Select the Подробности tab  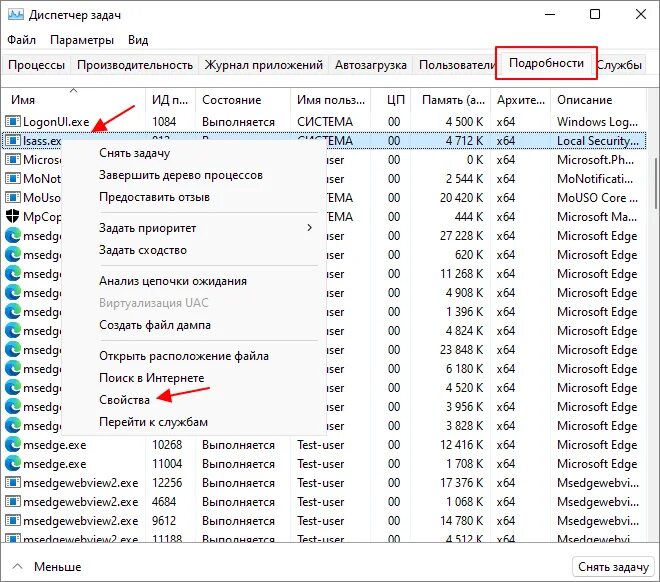tap(546, 63)
